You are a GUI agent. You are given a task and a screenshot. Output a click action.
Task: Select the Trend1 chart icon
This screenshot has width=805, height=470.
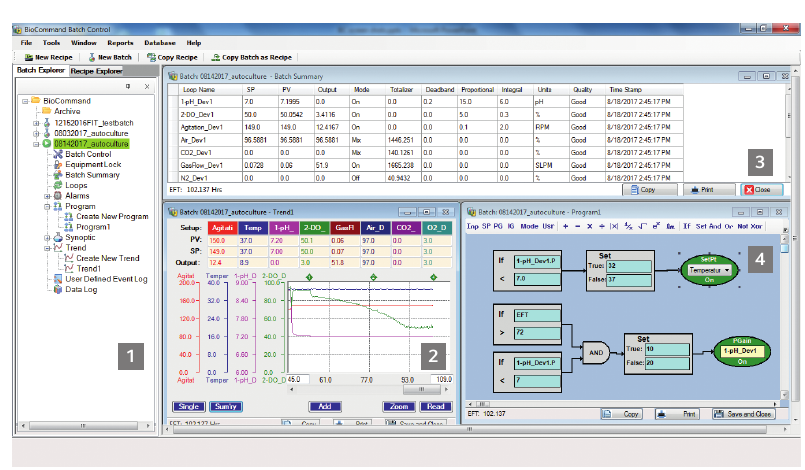pos(69,269)
